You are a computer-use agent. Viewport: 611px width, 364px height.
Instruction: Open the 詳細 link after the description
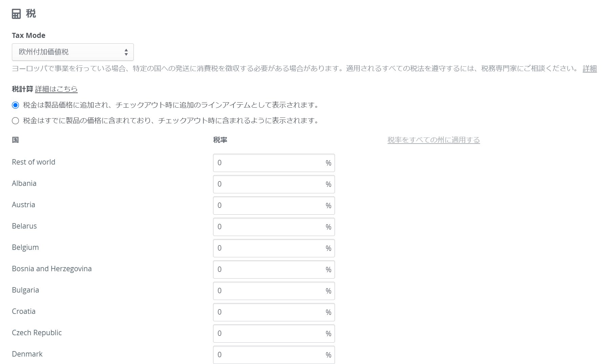590,68
